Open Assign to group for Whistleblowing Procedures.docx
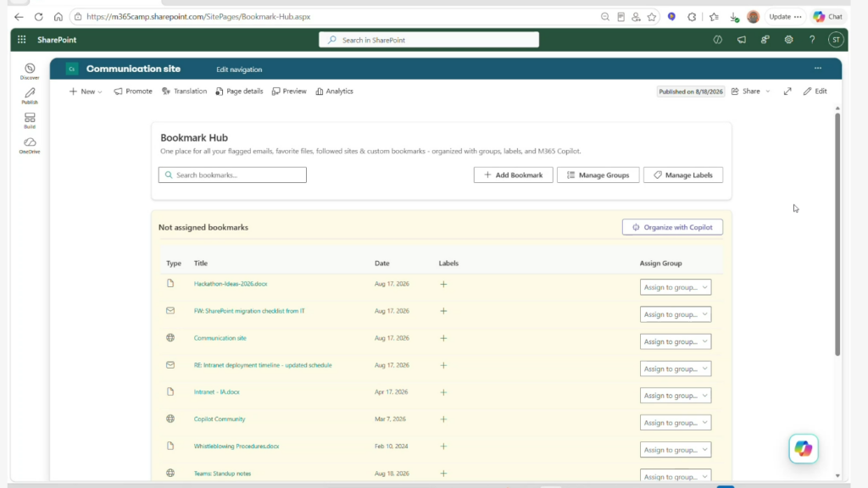868x488 pixels. pos(676,450)
